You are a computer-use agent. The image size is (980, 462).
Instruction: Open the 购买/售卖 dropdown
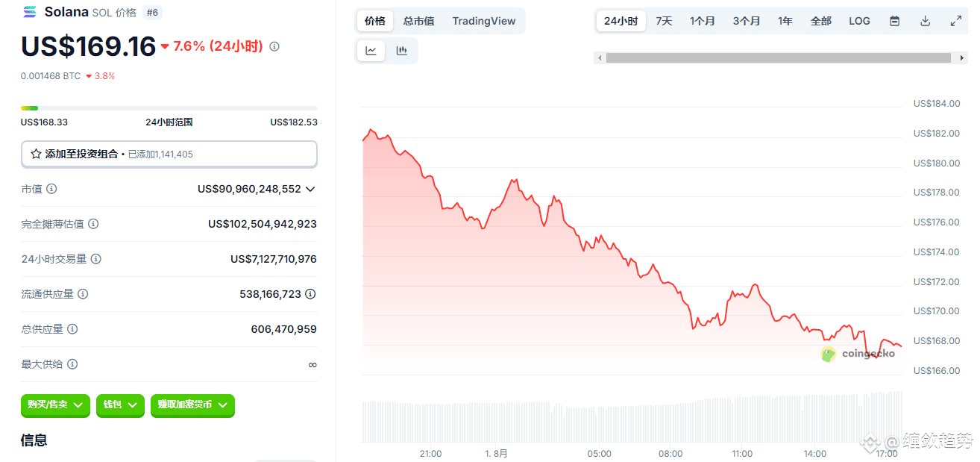point(55,405)
